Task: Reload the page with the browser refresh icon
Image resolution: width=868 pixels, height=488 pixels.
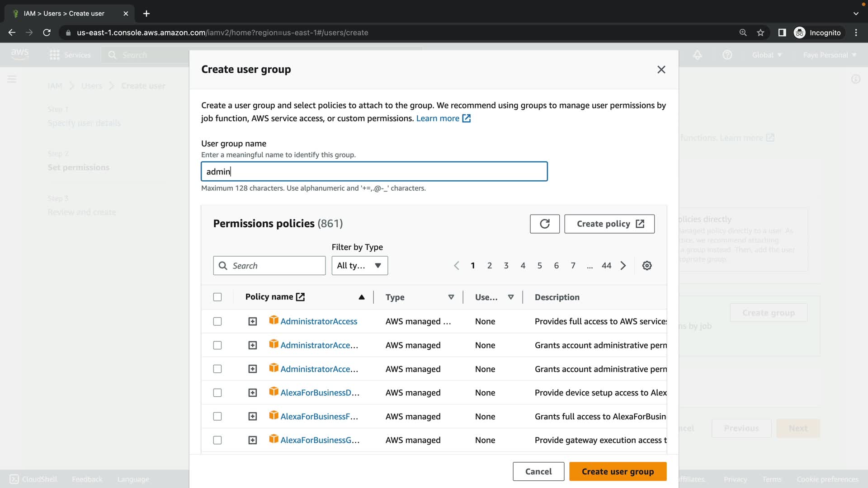Action: click(47, 33)
